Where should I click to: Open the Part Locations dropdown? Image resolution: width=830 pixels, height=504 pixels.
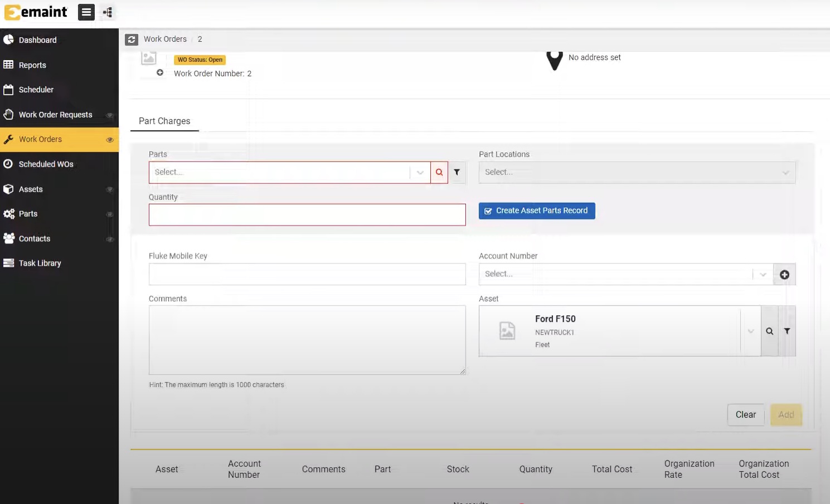(x=785, y=172)
